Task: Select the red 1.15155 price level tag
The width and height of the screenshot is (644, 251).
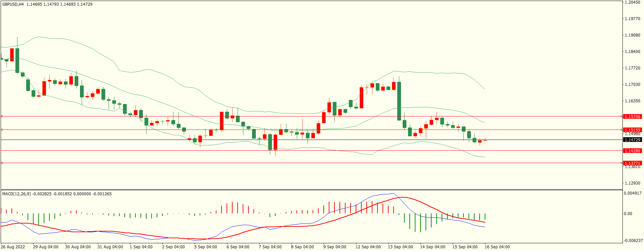Action: coord(632,130)
